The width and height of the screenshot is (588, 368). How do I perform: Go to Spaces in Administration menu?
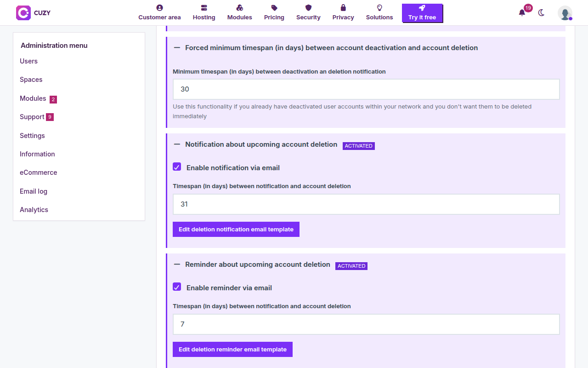(x=31, y=80)
